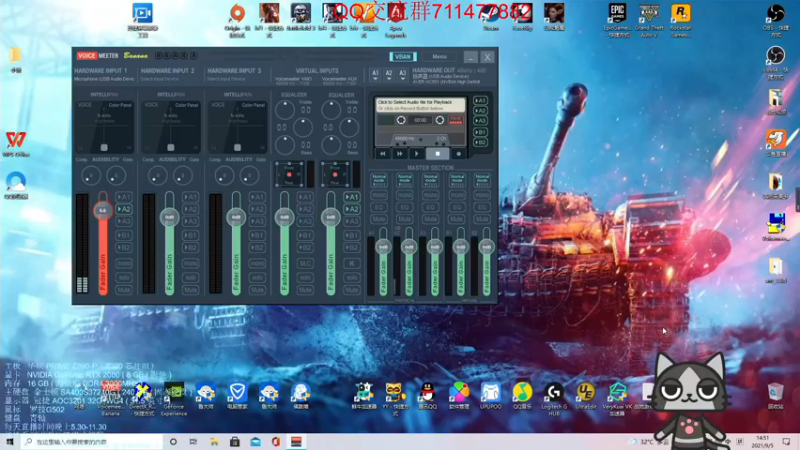This screenshot has width=800, height=450.
Task: Mute Hardware Input 3 strip
Action: [257, 290]
